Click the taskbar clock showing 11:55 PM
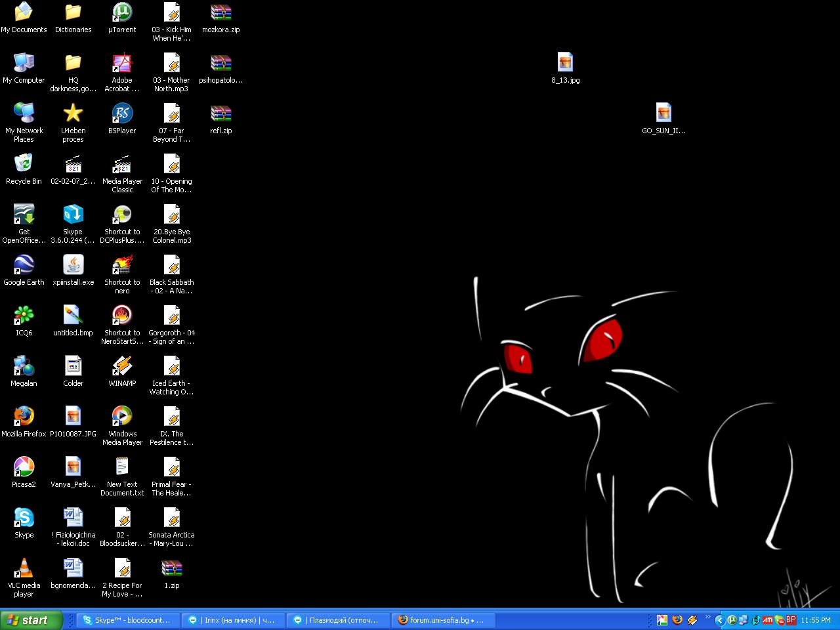The image size is (840, 630). pyautogui.click(x=816, y=620)
